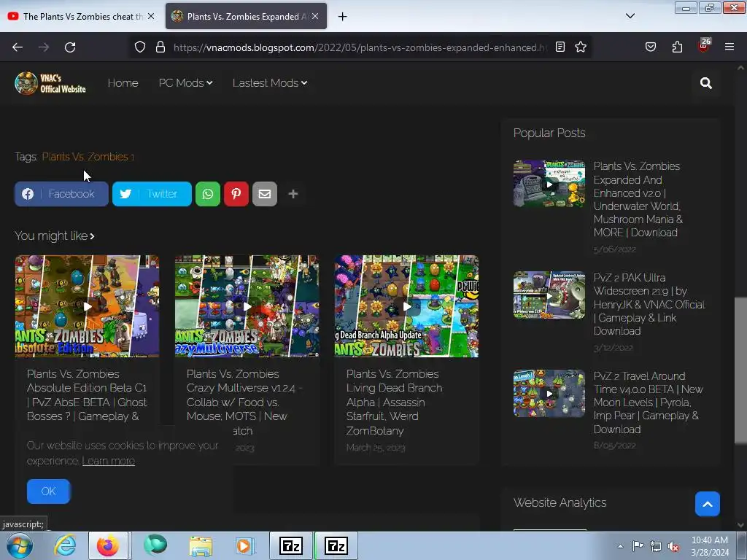Screen dimensions: 747x560
Task: Go to Home in site navigation
Action: [123, 83]
